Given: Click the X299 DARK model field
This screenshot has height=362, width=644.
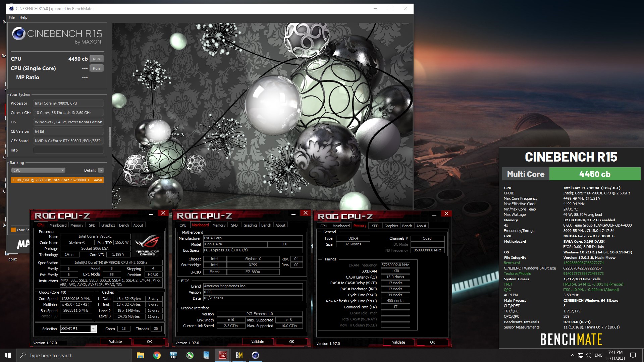Looking at the screenshot, I should click(235, 244).
